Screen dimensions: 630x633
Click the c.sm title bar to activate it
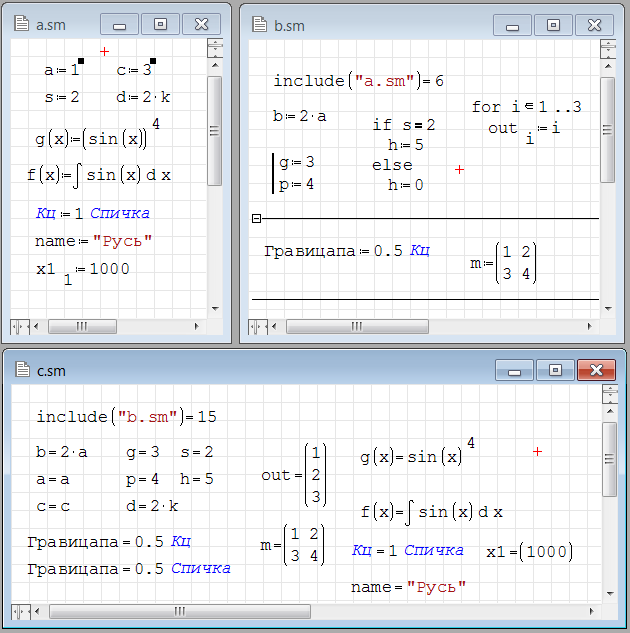[x=250, y=371]
